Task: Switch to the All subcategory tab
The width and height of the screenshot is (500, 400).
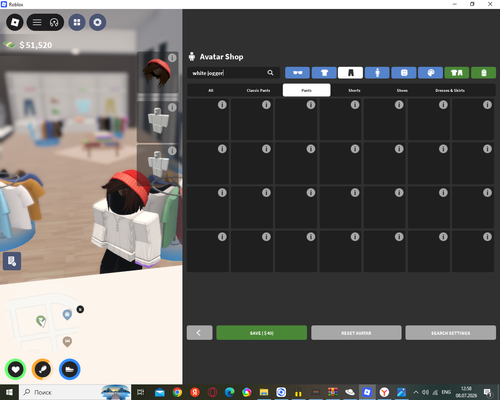Action: (211, 90)
